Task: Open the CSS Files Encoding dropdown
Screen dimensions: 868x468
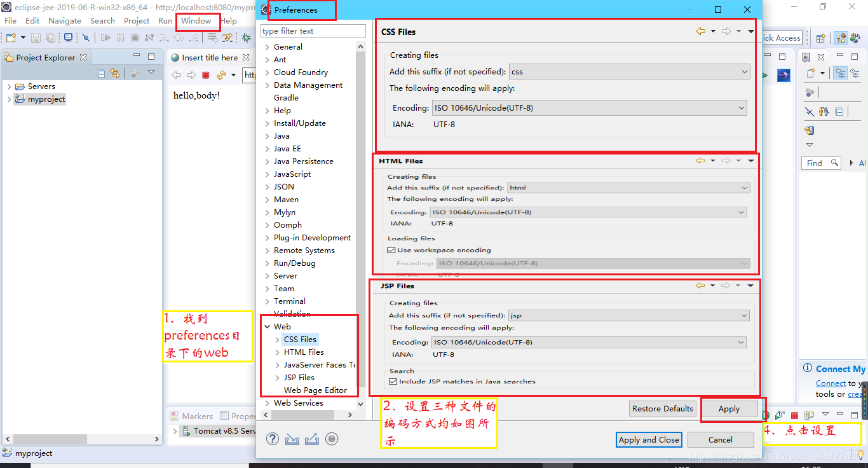Action: 590,108
